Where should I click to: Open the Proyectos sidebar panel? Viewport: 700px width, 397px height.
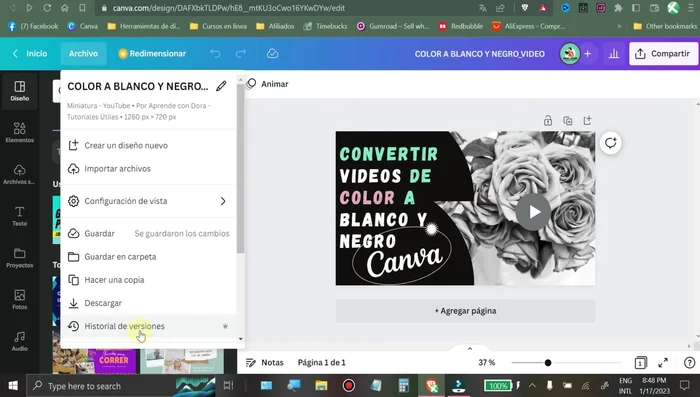click(20, 258)
